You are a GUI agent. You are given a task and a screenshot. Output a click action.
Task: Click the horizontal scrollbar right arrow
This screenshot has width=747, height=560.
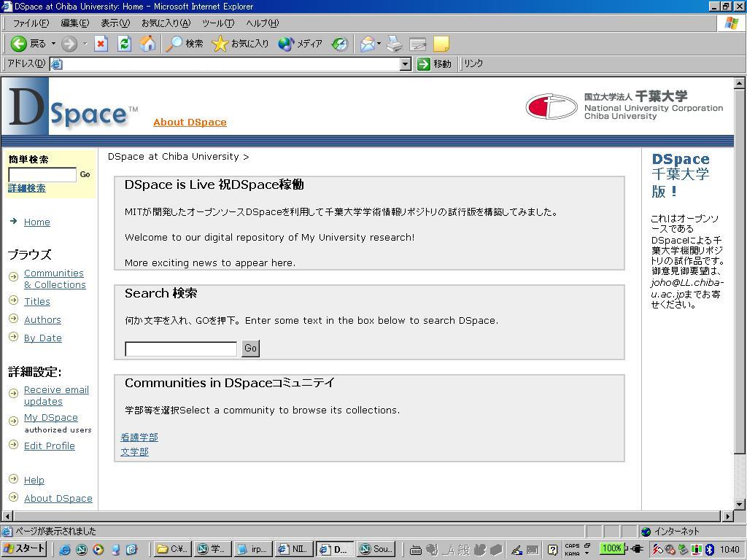click(727, 516)
